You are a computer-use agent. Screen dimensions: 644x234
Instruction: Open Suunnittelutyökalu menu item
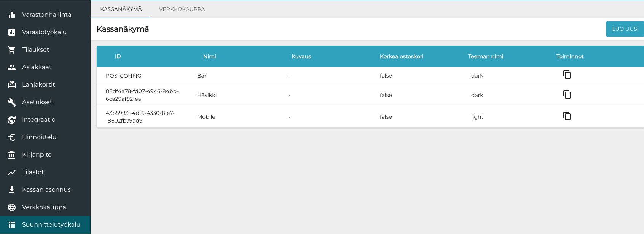(51, 224)
